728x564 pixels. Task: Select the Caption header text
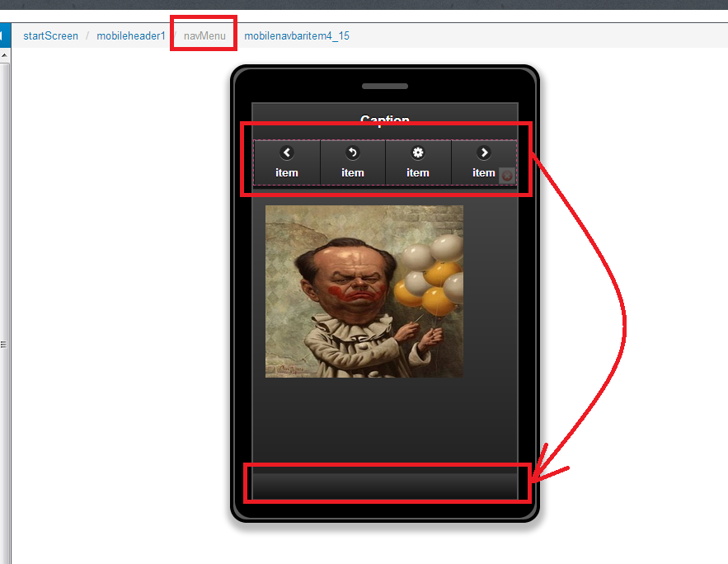(x=385, y=120)
